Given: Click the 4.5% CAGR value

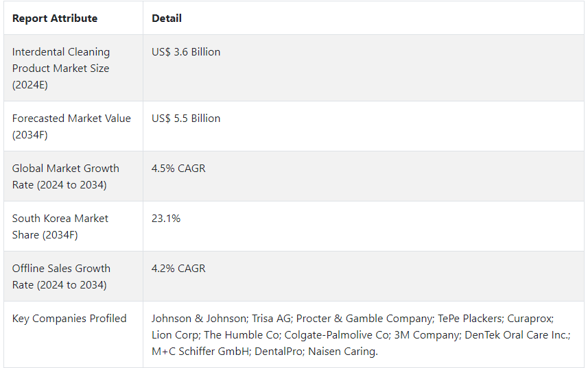Looking at the screenshot, I should tap(178, 169).
